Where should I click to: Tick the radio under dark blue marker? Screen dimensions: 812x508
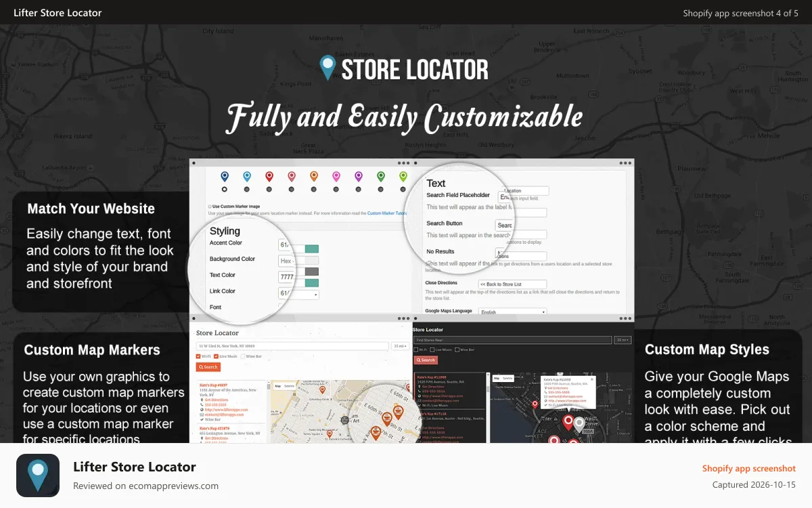(x=225, y=190)
